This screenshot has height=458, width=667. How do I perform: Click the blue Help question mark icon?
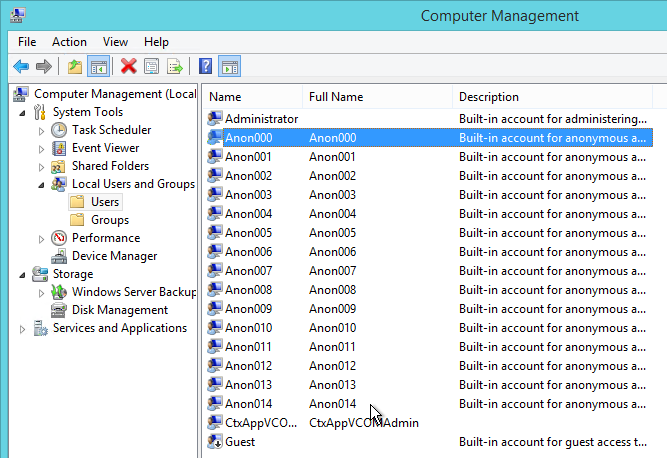click(x=205, y=67)
